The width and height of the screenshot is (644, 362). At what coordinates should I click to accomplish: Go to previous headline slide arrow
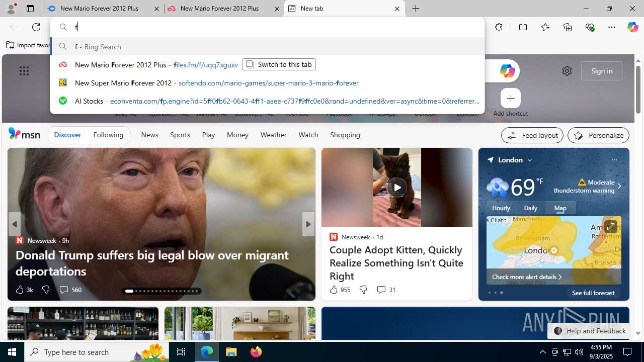15,224
